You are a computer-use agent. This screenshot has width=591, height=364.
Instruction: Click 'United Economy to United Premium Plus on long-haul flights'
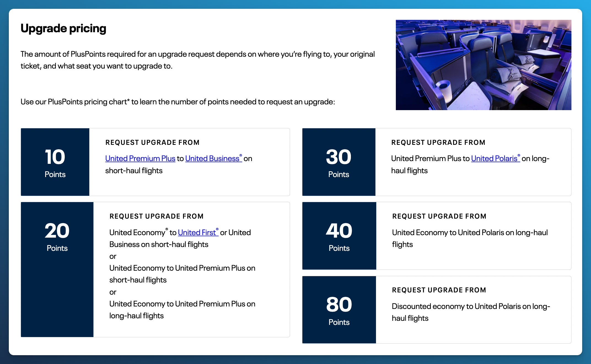click(182, 310)
